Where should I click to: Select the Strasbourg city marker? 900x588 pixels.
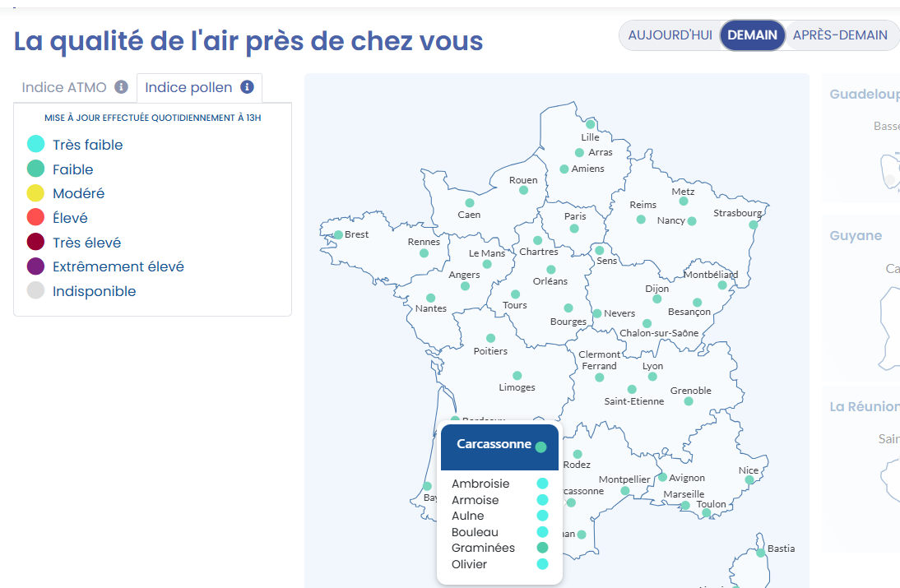(x=753, y=225)
